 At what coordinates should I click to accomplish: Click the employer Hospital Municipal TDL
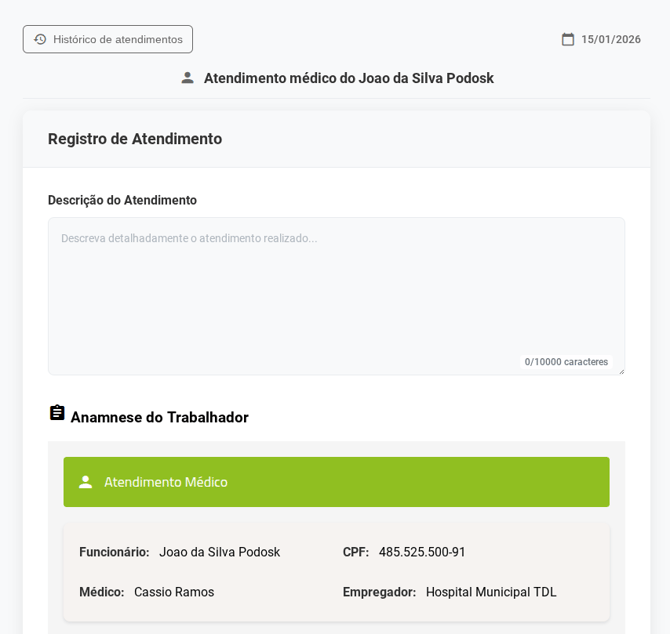491,592
